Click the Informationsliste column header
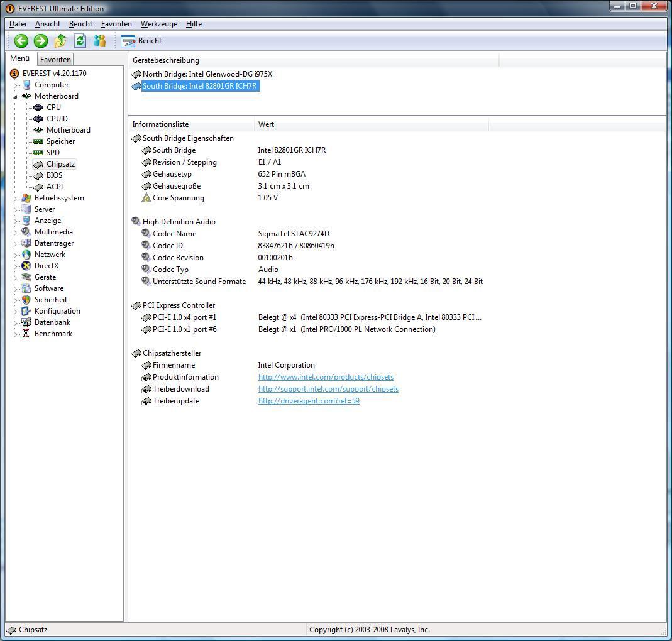The height and width of the screenshot is (641, 672). click(191, 124)
